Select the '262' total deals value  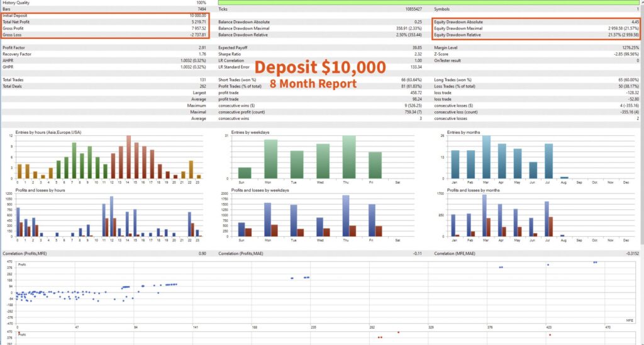point(203,87)
